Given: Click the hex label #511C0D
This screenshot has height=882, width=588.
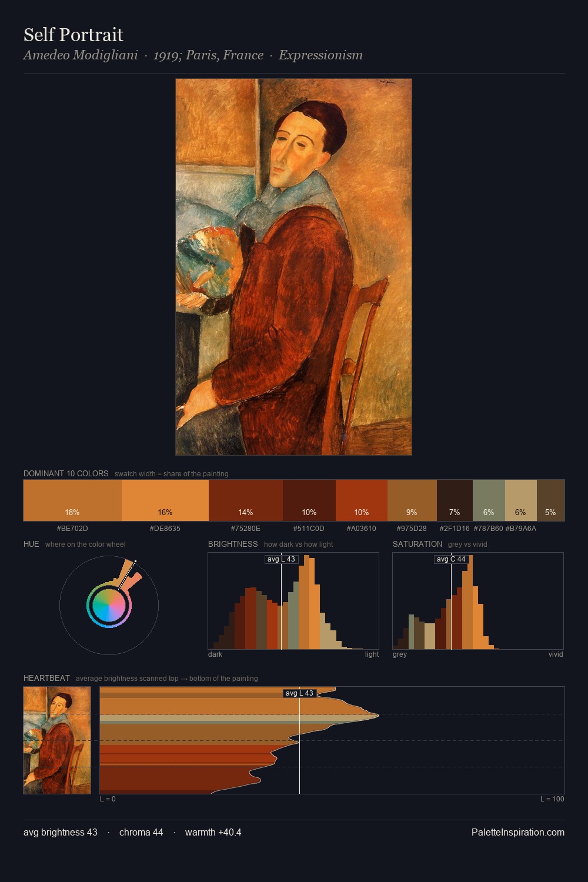Looking at the screenshot, I should click(x=309, y=529).
